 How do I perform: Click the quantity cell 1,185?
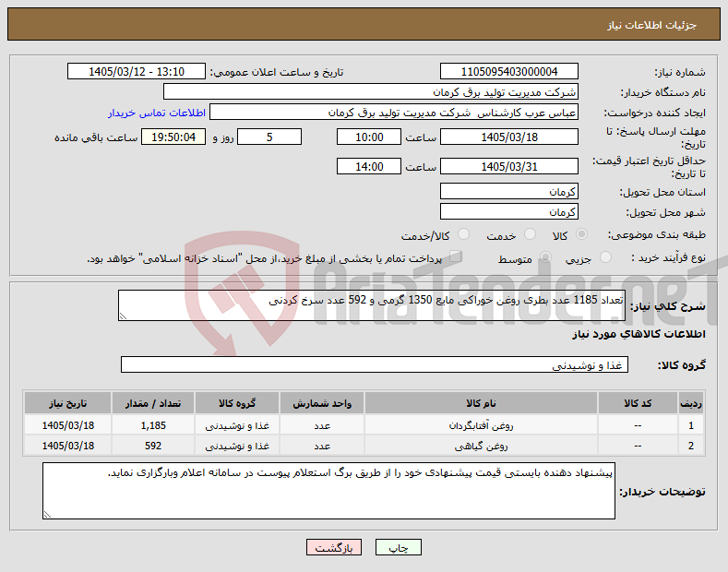coord(153,425)
